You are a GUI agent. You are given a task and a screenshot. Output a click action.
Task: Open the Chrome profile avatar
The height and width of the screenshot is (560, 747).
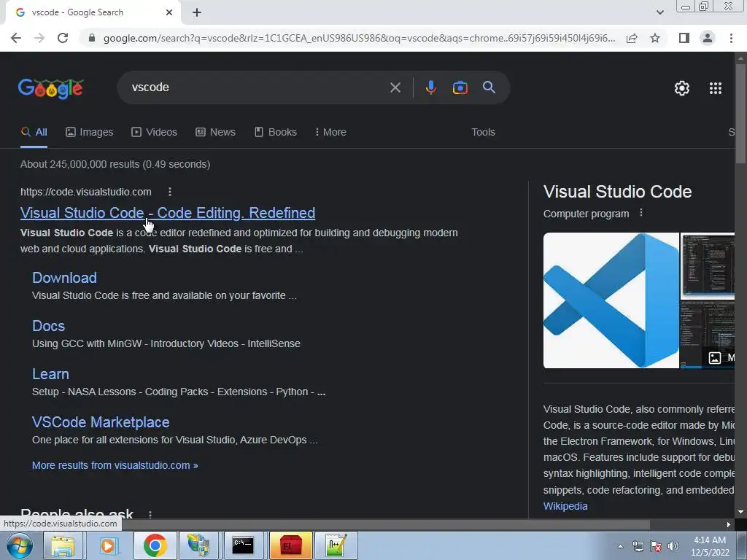coord(708,38)
